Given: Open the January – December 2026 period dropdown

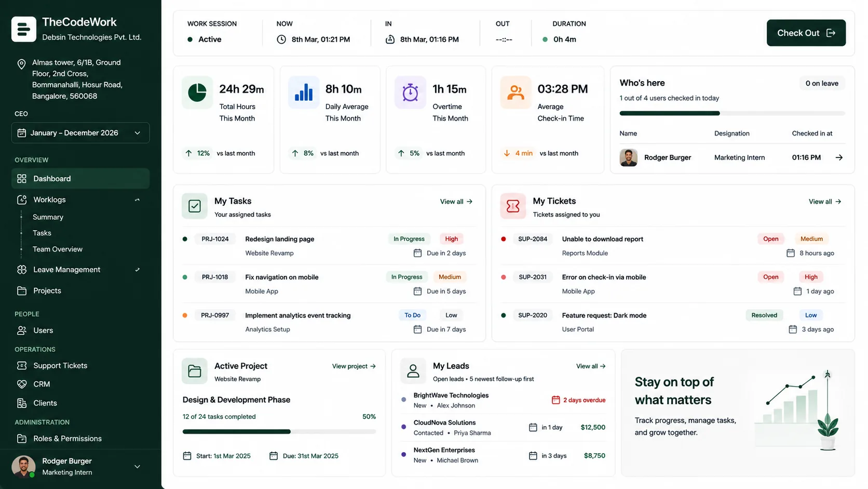Looking at the screenshot, I should tap(80, 133).
